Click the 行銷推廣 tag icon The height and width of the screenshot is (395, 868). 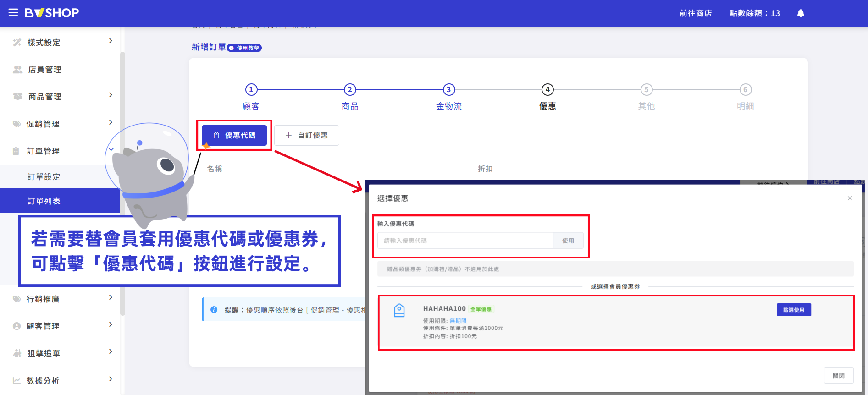click(x=17, y=299)
